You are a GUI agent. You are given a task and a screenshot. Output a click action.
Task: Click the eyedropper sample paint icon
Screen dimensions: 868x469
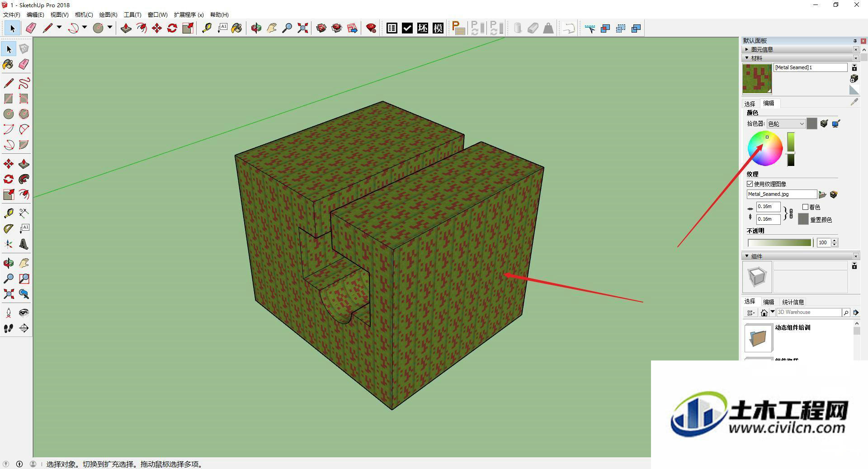point(854,103)
